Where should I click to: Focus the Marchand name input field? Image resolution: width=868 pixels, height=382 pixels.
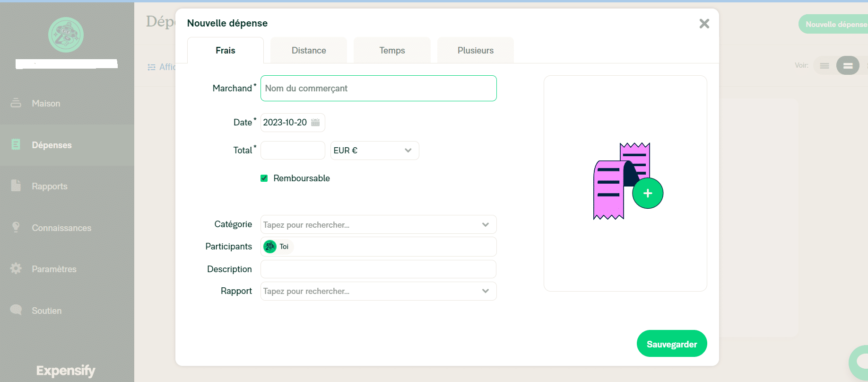pyautogui.click(x=378, y=89)
